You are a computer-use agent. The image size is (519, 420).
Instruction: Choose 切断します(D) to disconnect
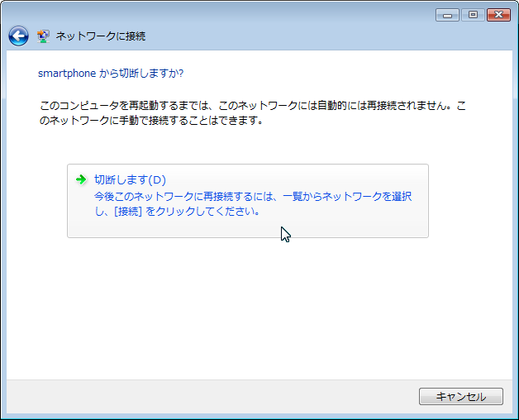coord(248,201)
